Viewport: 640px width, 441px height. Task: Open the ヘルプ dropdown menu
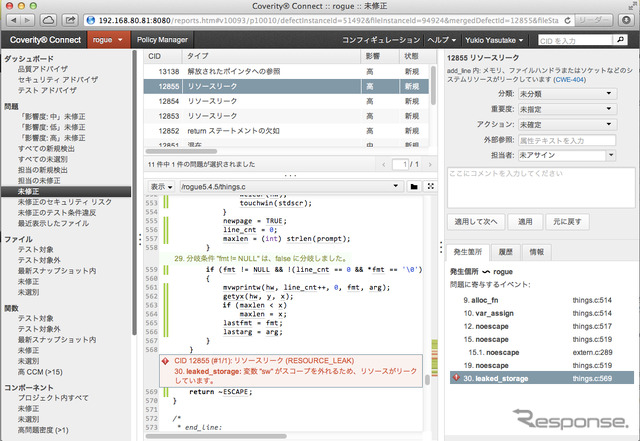pos(441,40)
